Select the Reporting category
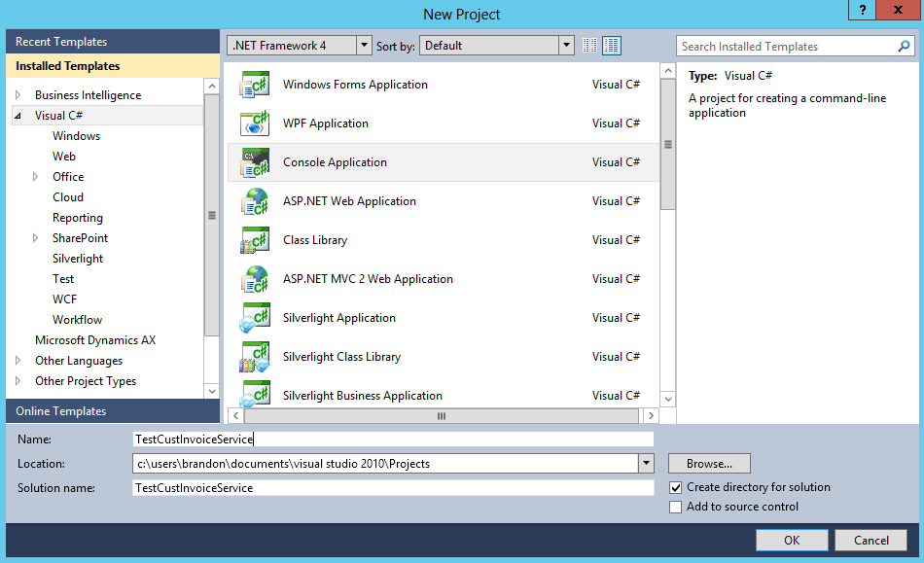Screen dimensions: 924x563 [x=78, y=218]
